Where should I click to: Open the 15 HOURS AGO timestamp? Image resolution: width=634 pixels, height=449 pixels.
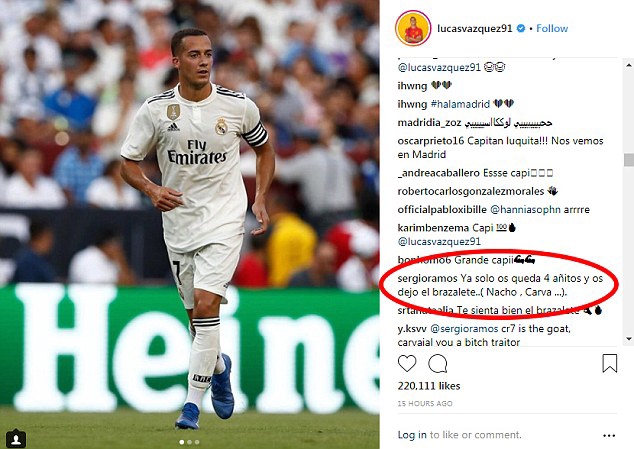[425, 403]
